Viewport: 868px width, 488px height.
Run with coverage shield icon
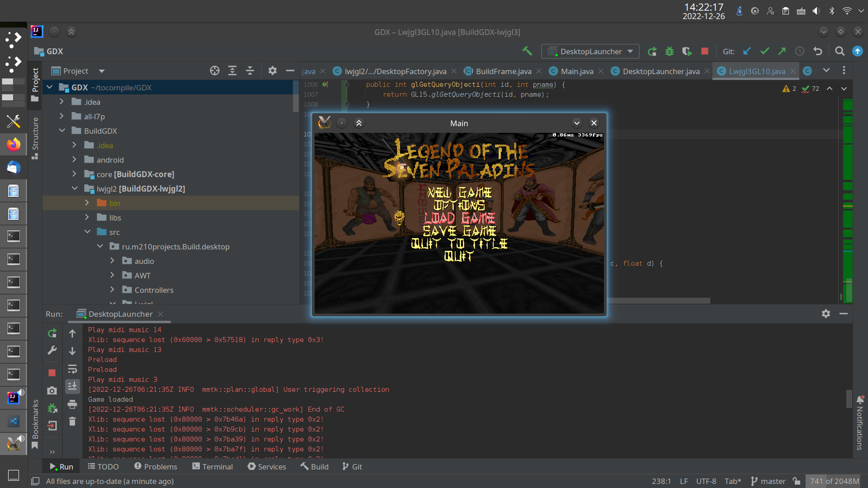687,52
